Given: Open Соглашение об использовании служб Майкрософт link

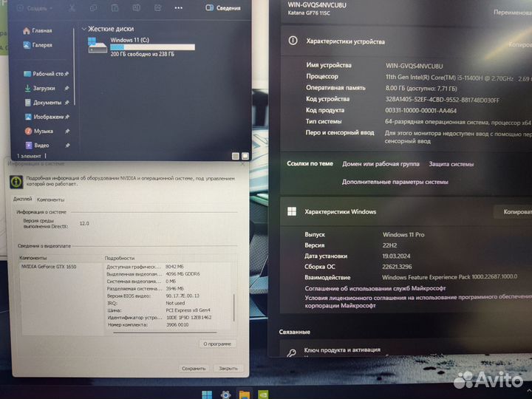Looking at the screenshot, I should (375, 288).
